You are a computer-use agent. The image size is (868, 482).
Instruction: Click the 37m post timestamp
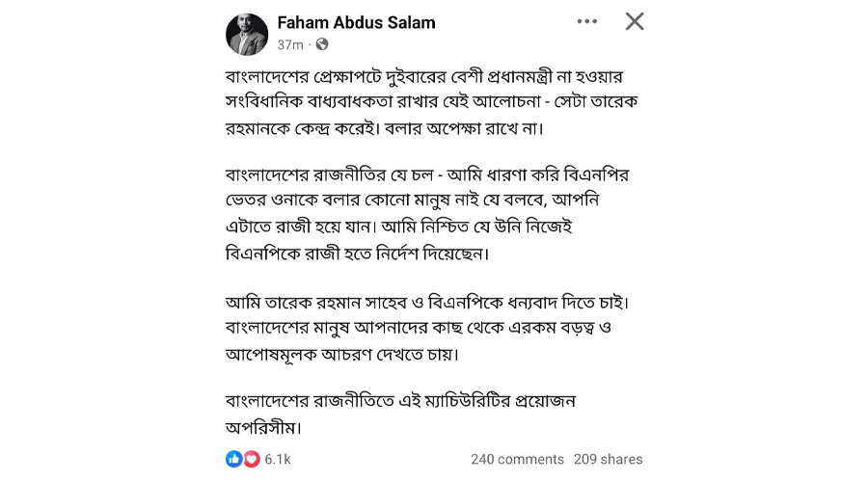point(289,44)
